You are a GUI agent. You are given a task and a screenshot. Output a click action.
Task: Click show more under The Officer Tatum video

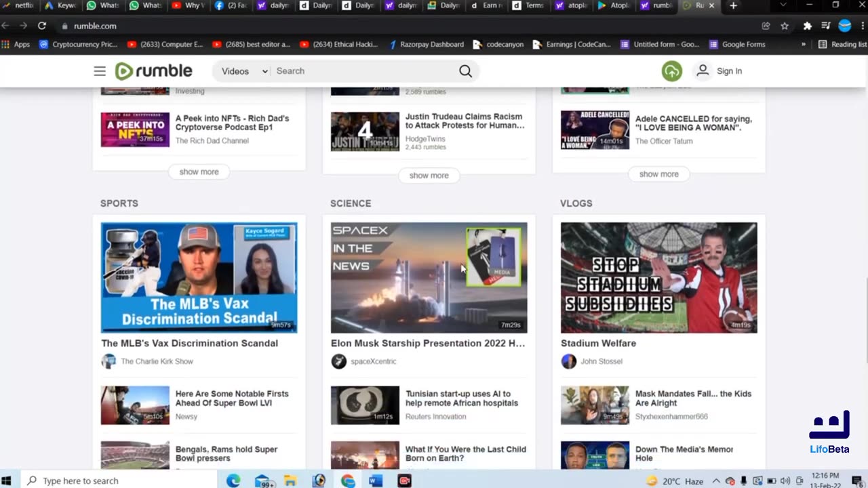658,174
